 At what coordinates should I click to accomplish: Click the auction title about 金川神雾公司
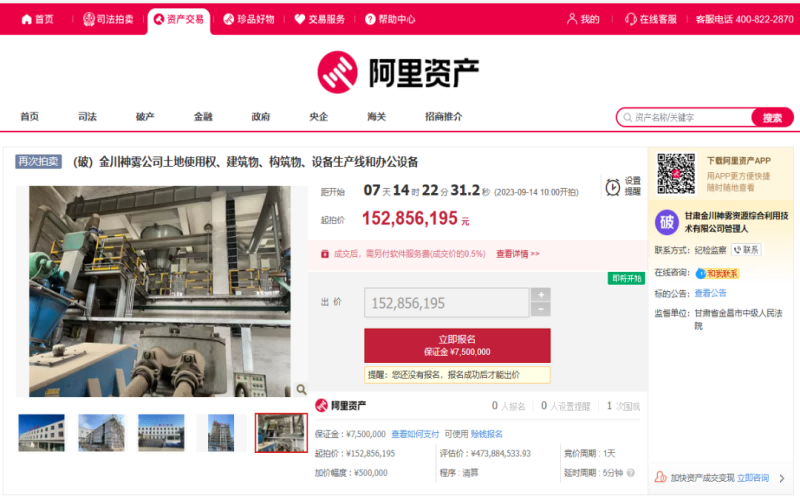click(245, 162)
